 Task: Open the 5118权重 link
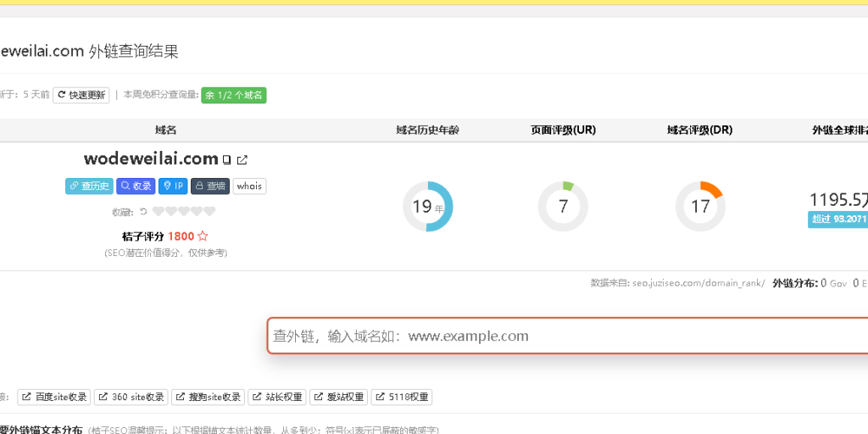tap(401, 397)
